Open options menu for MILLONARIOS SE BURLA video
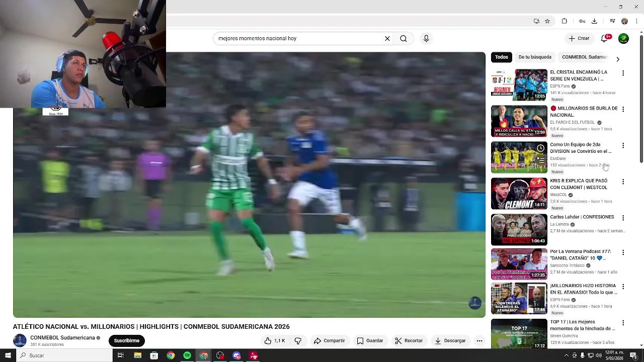 [623, 109]
